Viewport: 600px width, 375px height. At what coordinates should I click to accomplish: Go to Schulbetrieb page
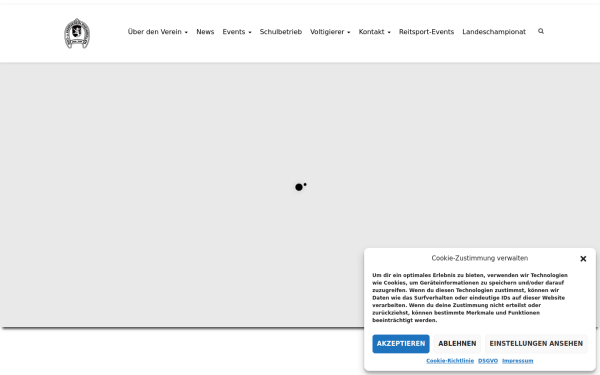[x=280, y=32]
